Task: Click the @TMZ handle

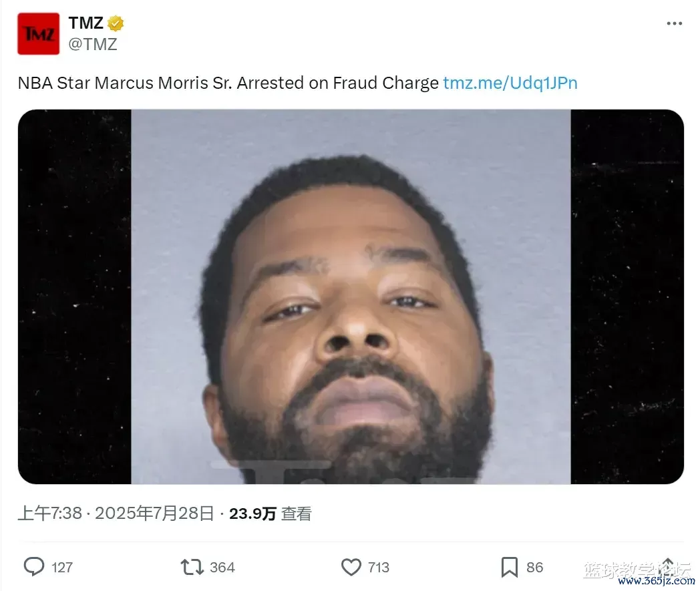Action: point(93,44)
